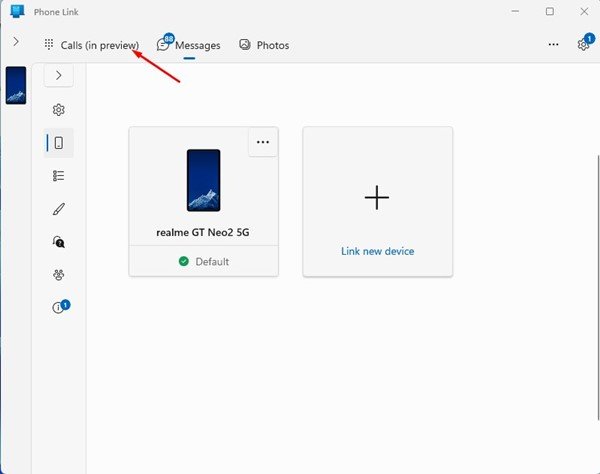The height and width of the screenshot is (474, 600).
Task: Close the Phone Link window
Action: tap(584, 11)
